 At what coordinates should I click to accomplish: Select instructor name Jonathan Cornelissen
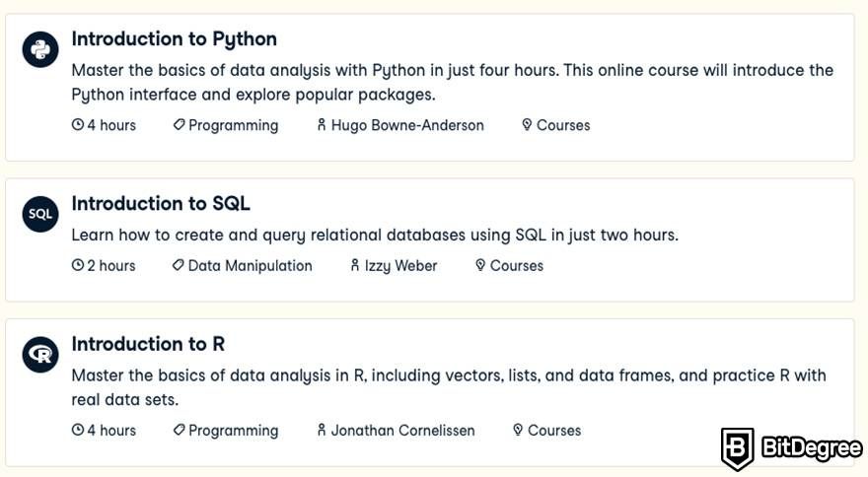[403, 431]
